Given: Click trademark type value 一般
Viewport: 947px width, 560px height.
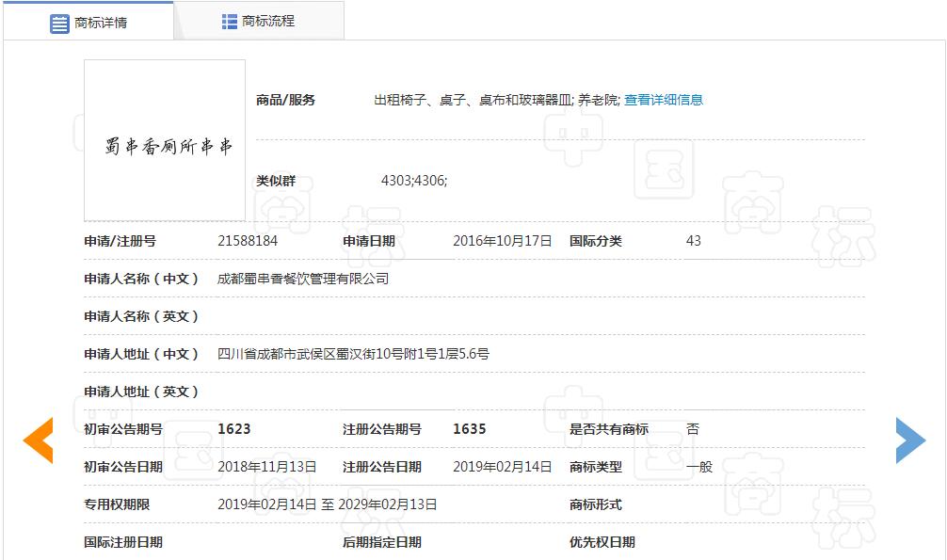Looking at the screenshot, I should coord(695,467).
